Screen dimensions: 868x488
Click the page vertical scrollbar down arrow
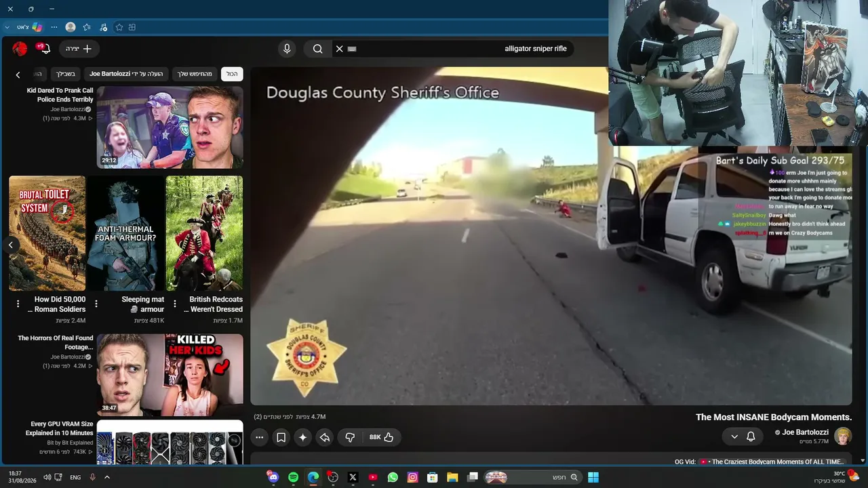point(863,460)
